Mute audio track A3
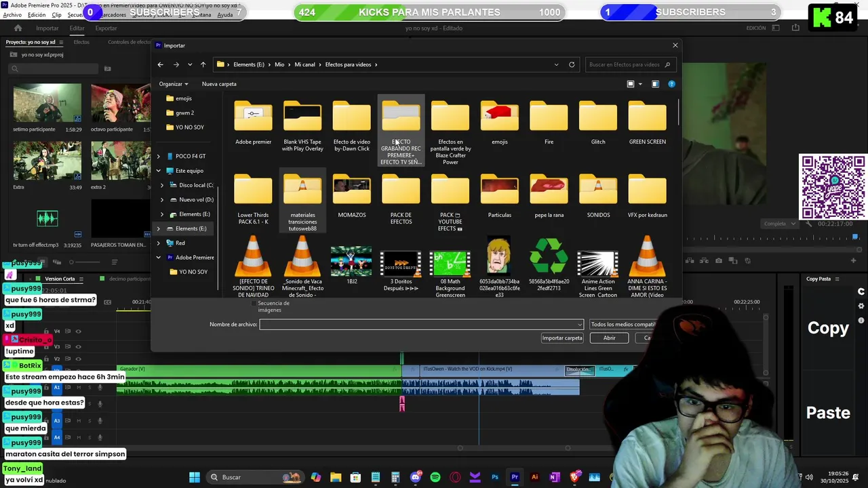Image resolution: width=868 pixels, height=488 pixels. click(79, 421)
